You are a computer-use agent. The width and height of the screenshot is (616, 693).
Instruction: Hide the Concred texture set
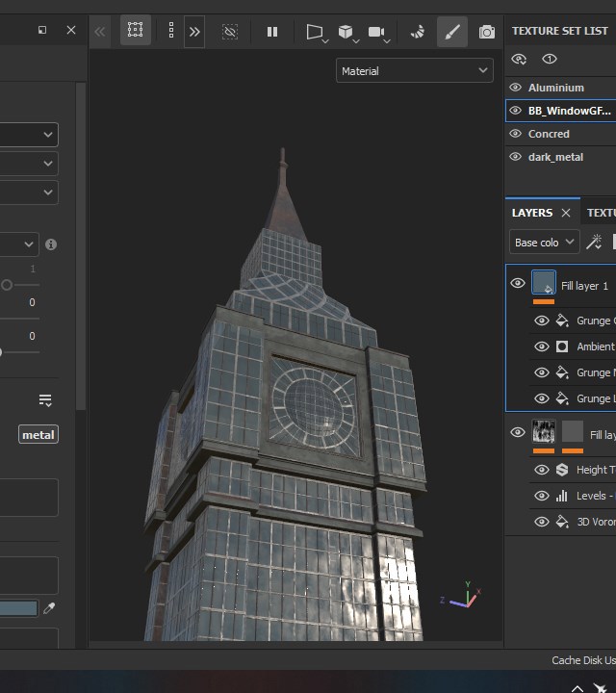click(515, 133)
